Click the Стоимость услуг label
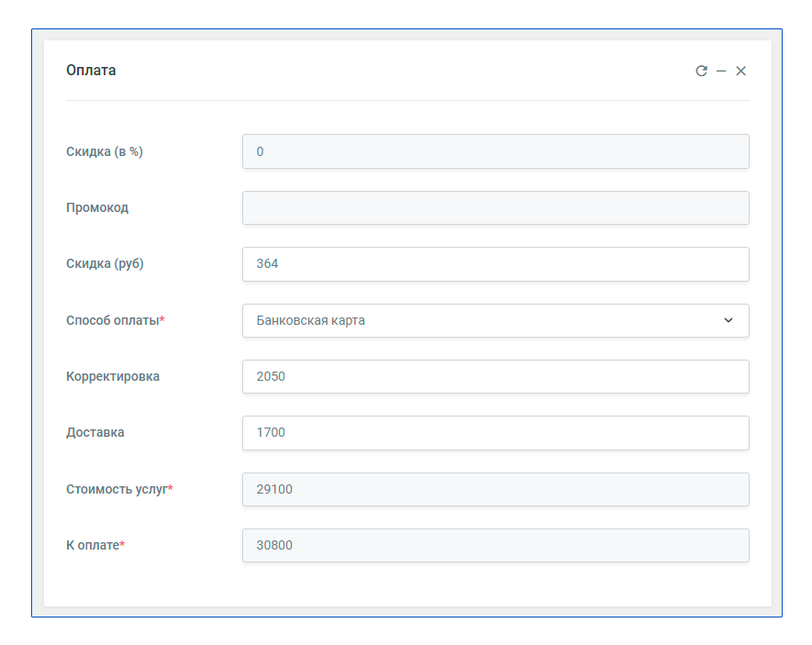This screenshot has width=812, height=645. (119, 489)
